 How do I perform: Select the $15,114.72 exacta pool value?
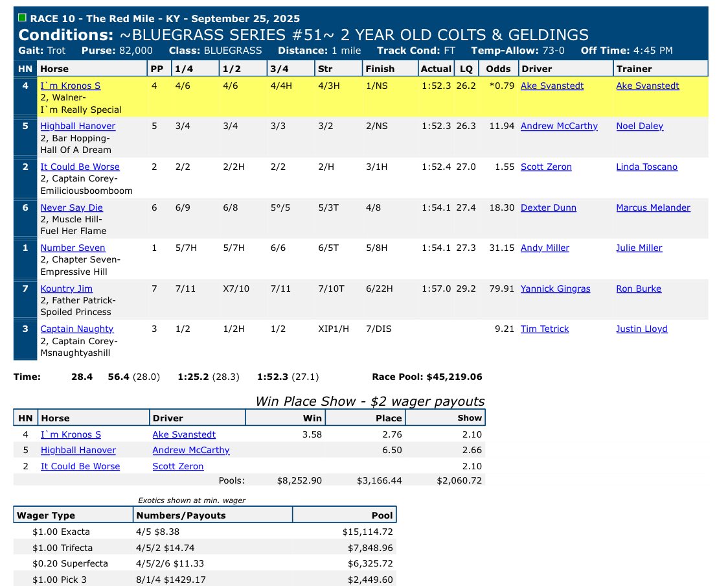tap(368, 532)
